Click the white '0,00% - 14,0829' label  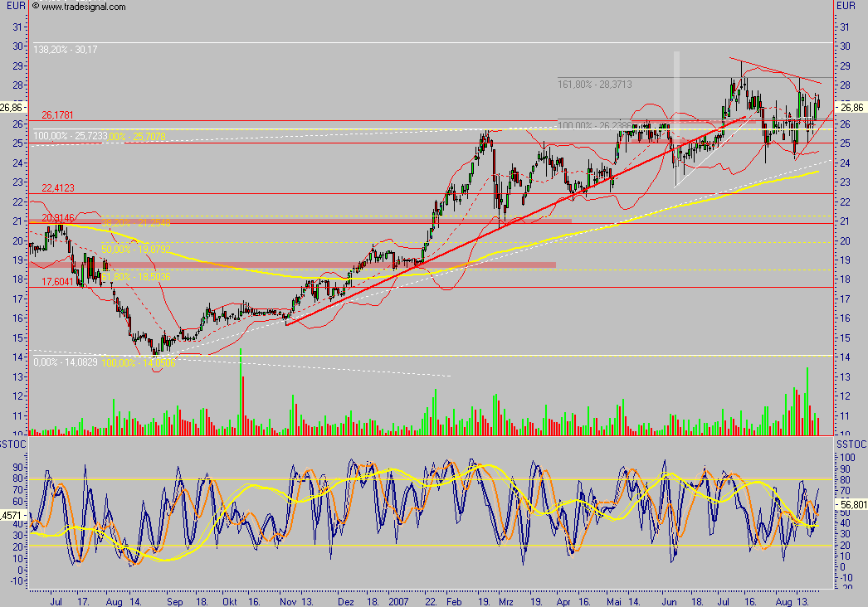(x=66, y=362)
